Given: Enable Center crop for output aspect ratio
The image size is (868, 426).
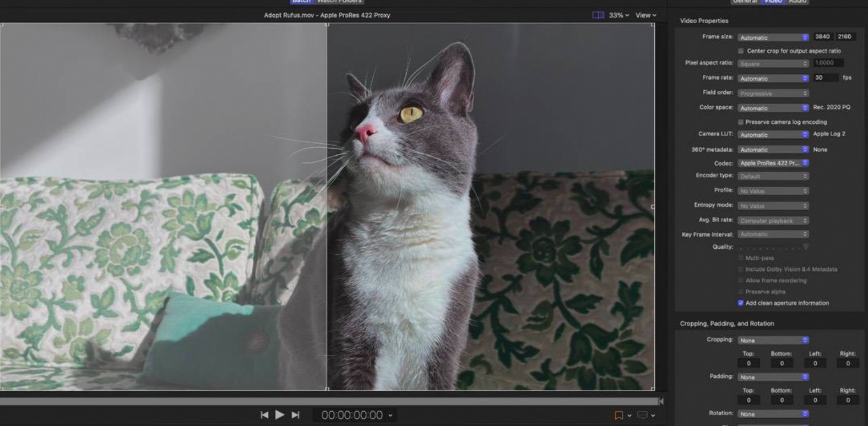Looking at the screenshot, I should (x=741, y=51).
